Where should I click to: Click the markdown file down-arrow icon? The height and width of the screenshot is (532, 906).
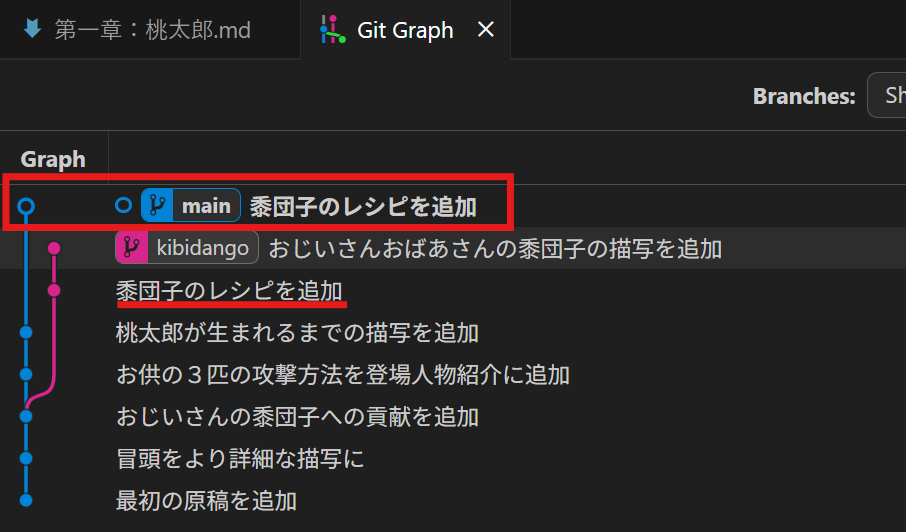32,28
